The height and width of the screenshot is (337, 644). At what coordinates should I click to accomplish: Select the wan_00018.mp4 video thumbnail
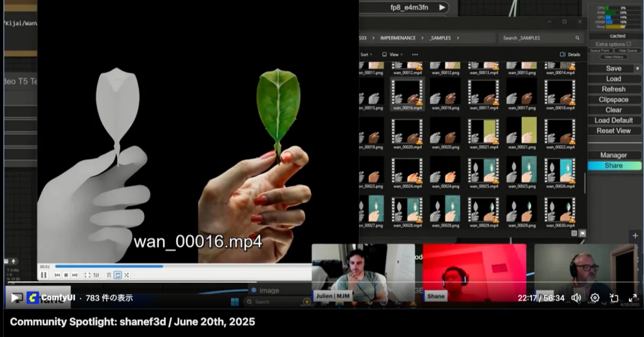click(559, 94)
